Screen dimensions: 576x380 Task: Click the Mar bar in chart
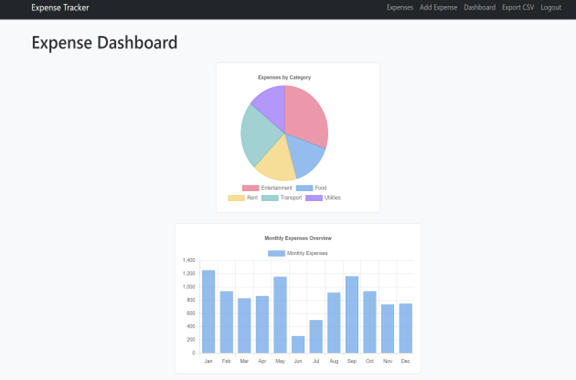click(244, 326)
